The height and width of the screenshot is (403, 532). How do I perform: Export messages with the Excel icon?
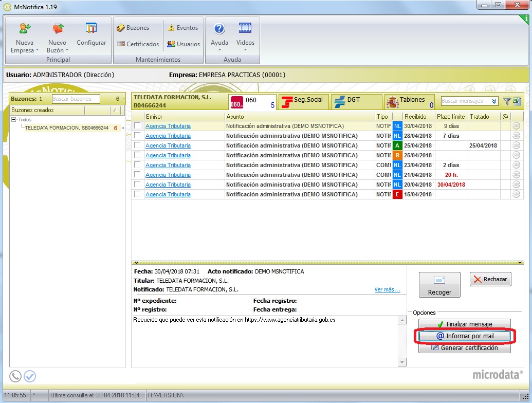(x=517, y=101)
